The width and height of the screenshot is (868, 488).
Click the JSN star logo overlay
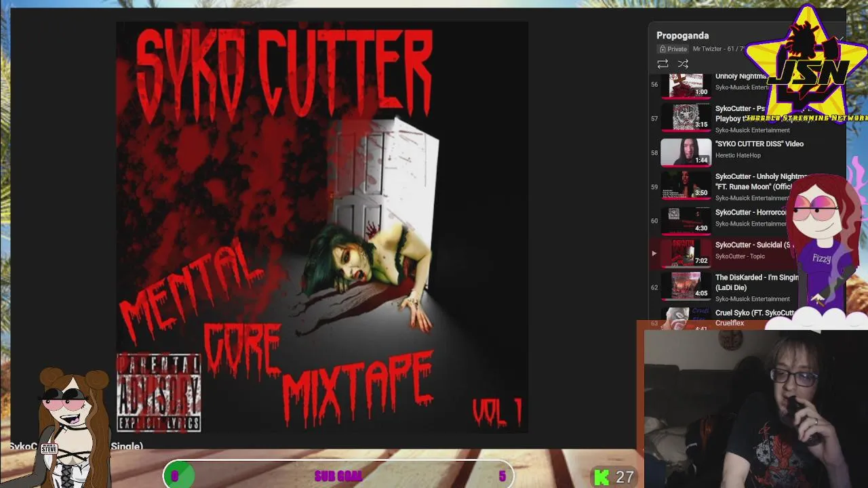(x=807, y=64)
